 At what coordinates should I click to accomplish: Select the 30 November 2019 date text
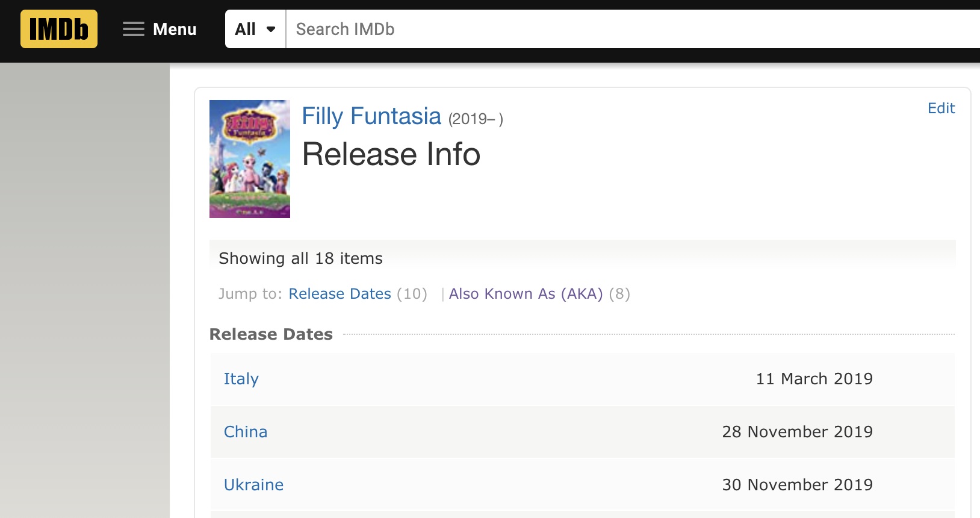click(798, 485)
